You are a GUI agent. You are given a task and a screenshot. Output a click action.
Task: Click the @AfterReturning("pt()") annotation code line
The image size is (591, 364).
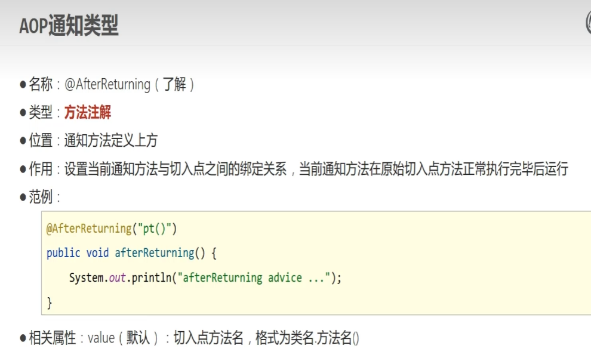point(112,229)
